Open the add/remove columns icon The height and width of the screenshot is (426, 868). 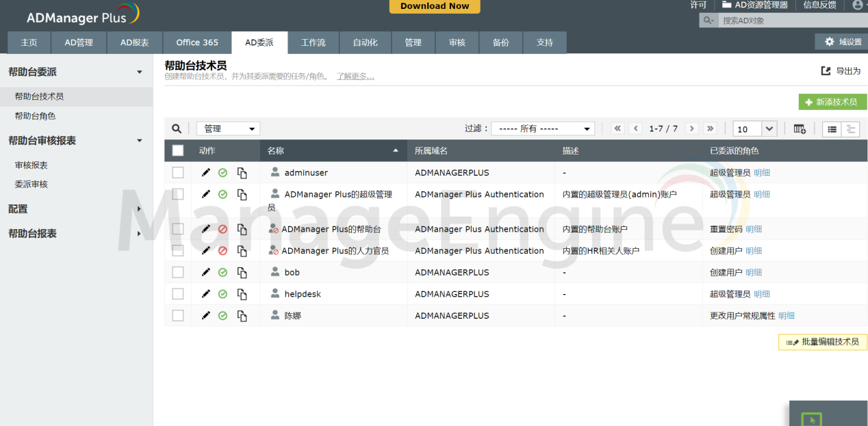(800, 129)
